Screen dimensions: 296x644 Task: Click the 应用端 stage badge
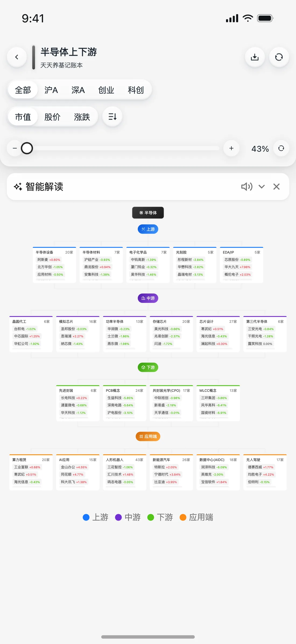tap(148, 436)
